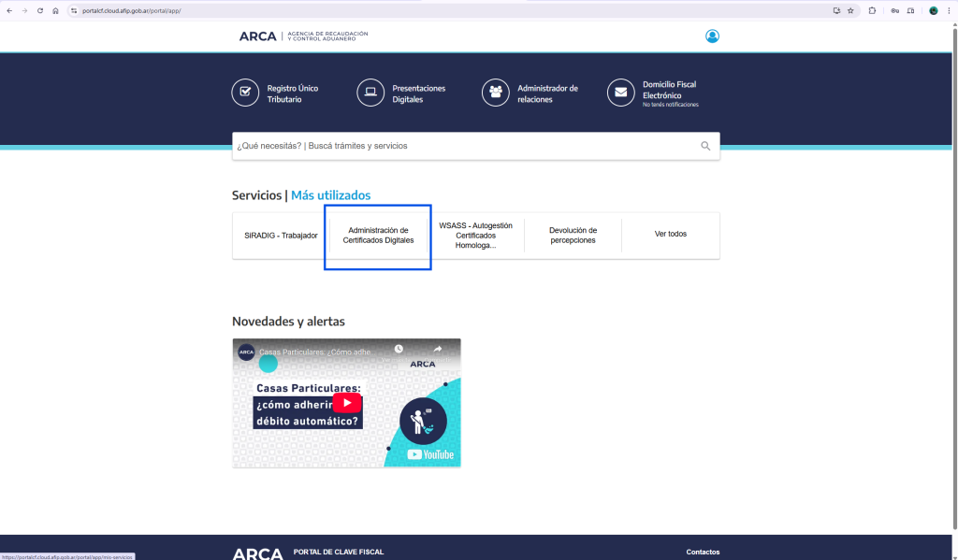Open the user profile icon in header
Screen dimensions: 958x560
[712, 36]
